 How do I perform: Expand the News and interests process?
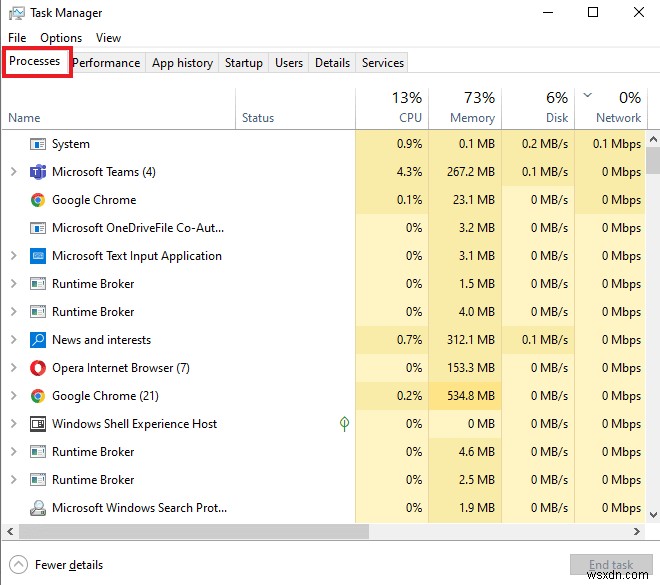click(x=13, y=340)
